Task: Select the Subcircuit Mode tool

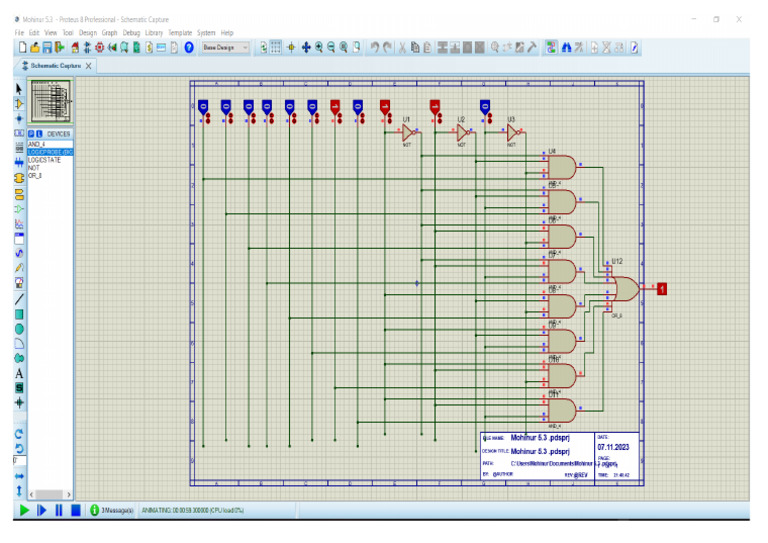Action: tap(19, 178)
